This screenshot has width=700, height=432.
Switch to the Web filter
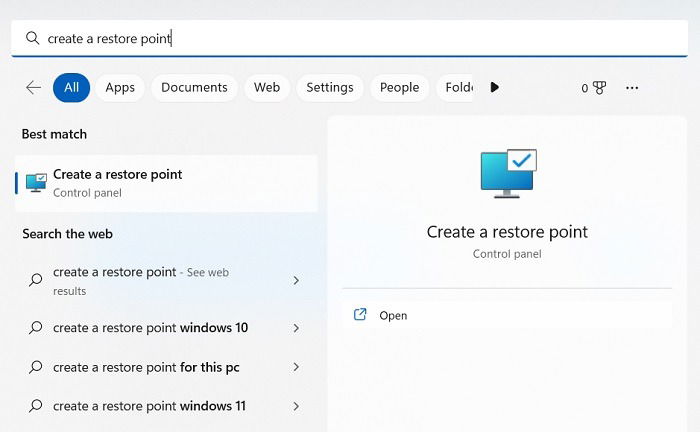pos(267,87)
